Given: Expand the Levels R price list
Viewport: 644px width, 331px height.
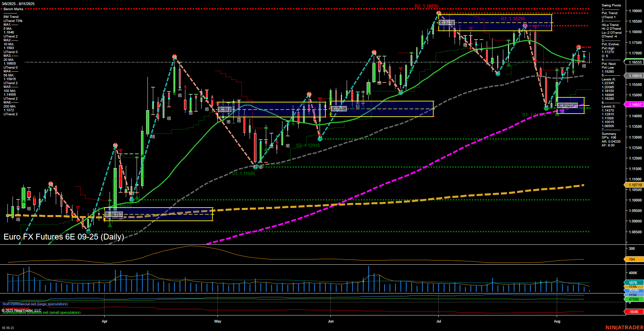Looking at the screenshot, I should coord(609,79).
